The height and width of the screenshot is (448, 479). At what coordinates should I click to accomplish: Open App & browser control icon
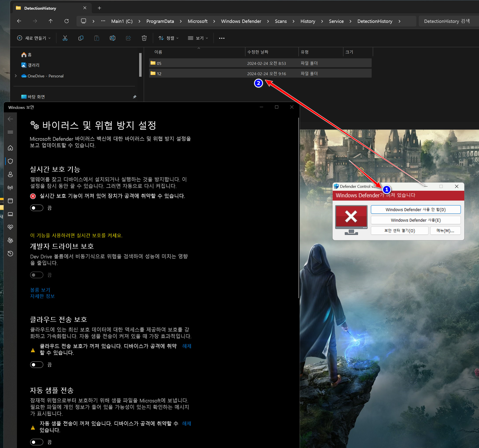[x=10, y=201]
